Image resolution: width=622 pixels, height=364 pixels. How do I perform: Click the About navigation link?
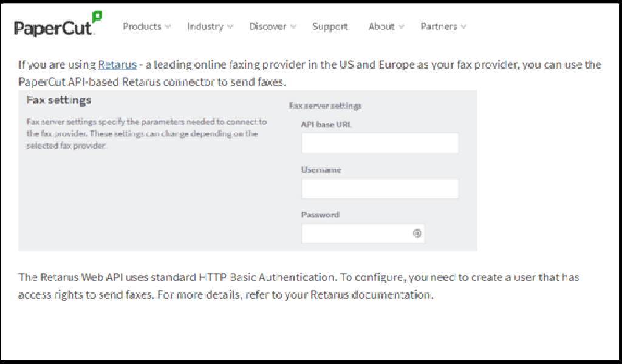(380, 27)
